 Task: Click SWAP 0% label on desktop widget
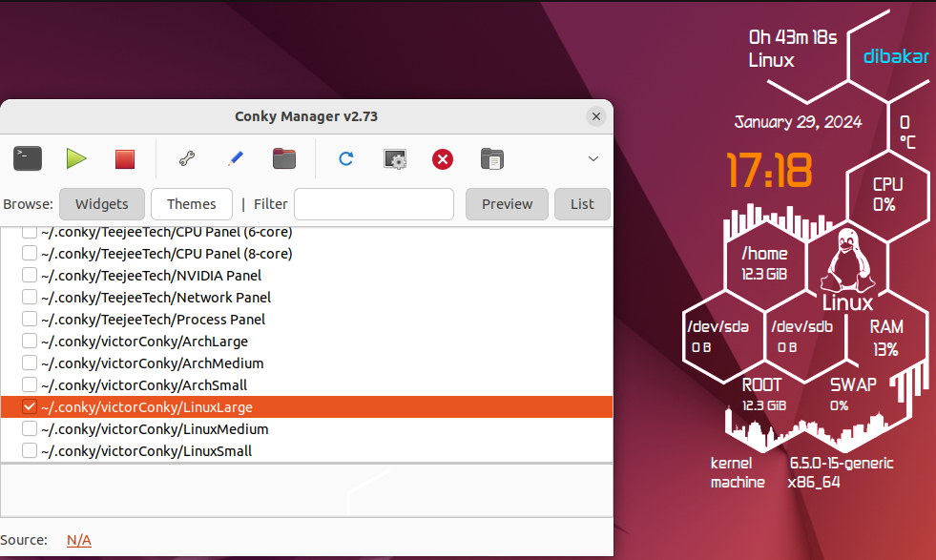[x=853, y=394]
